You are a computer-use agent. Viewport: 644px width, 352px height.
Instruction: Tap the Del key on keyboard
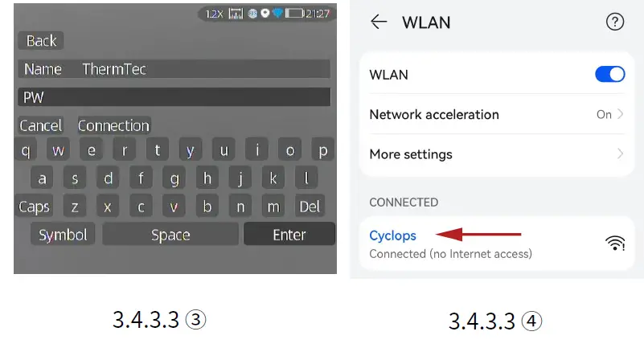coord(310,207)
